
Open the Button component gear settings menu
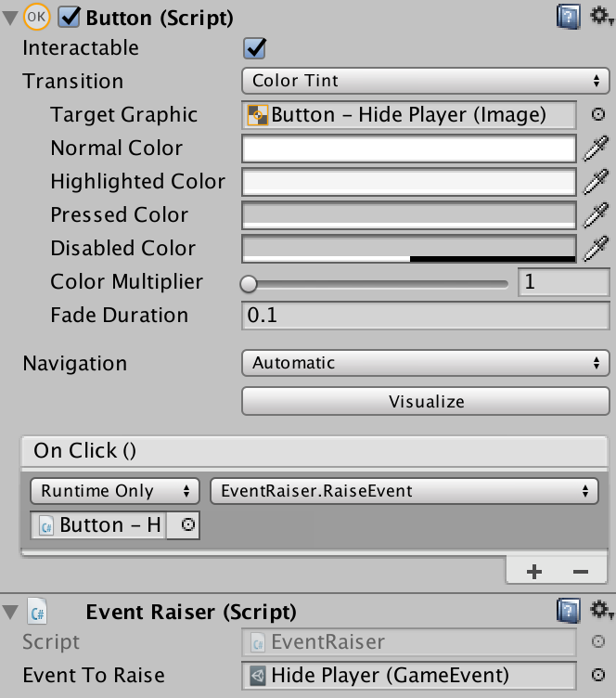pos(601,16)
